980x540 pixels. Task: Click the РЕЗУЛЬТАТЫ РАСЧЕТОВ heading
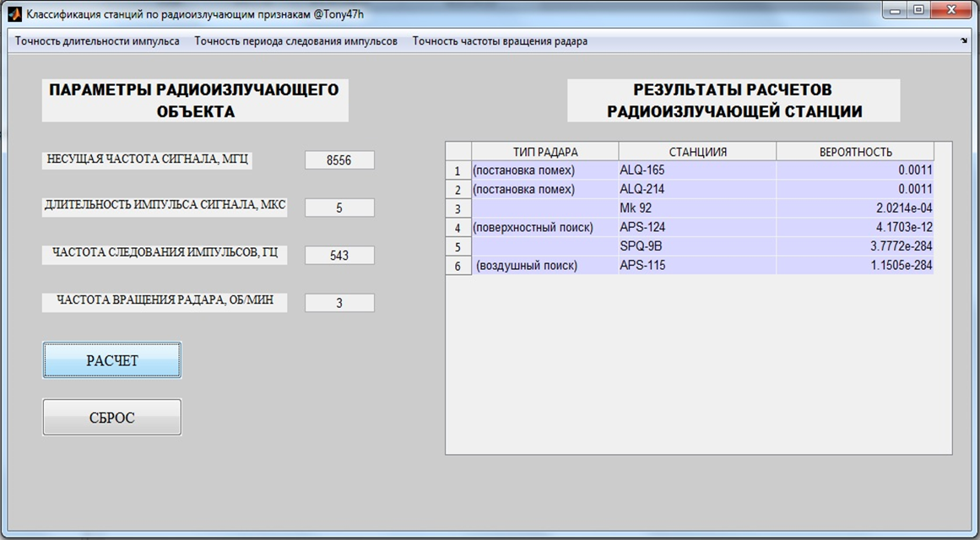[734, 100]
